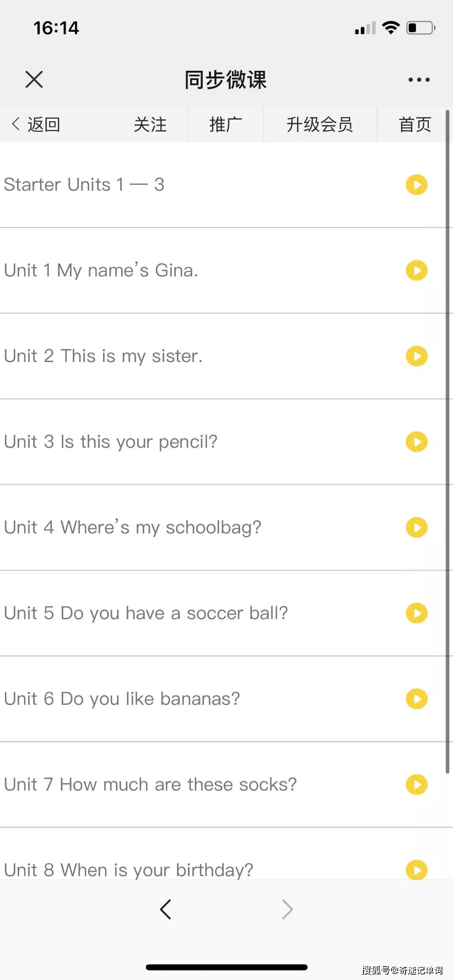Play Unit 4 Where's my schoolbag

417,527
